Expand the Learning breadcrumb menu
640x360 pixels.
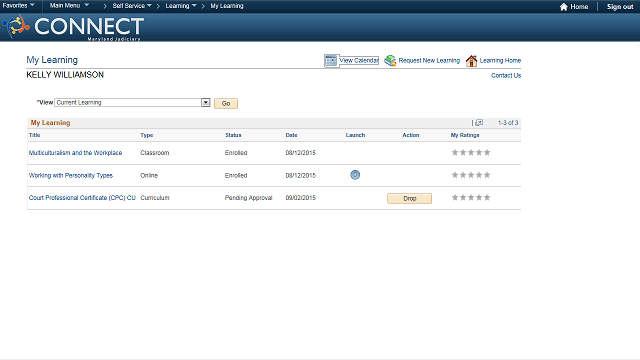click(x=181, y=6)
